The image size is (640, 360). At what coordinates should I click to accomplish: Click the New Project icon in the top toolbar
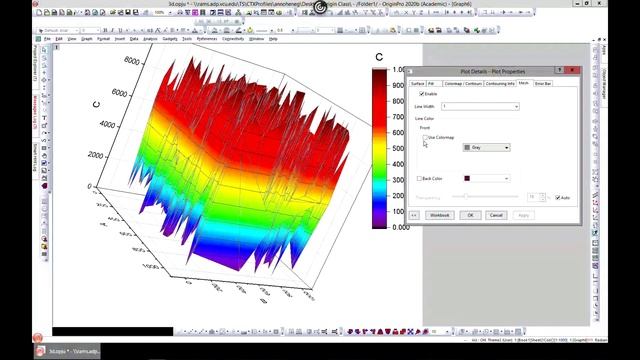tap(39, 13)
